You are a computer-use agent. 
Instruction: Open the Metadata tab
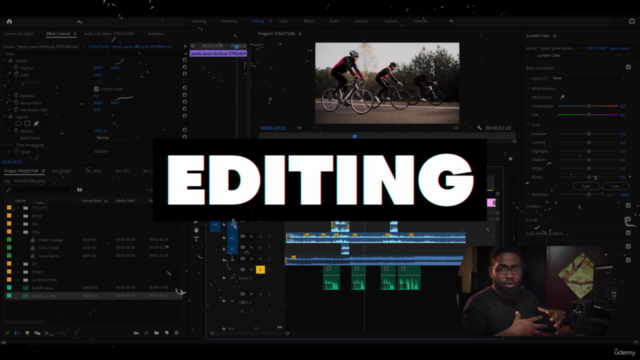click(x=156, y=33)
